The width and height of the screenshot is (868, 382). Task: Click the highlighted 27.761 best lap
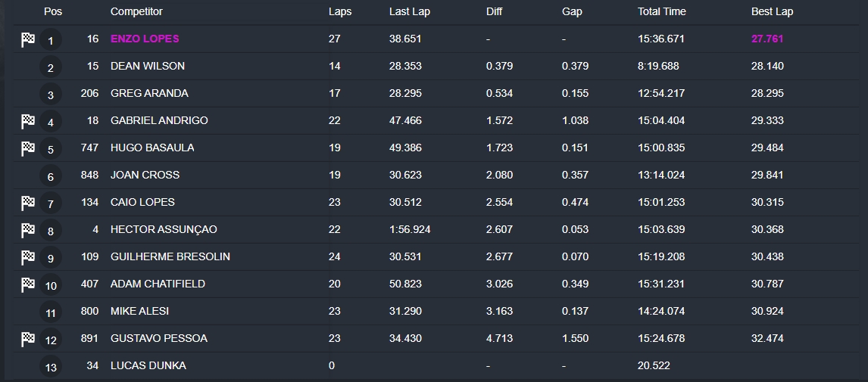(x=767, y=39)
